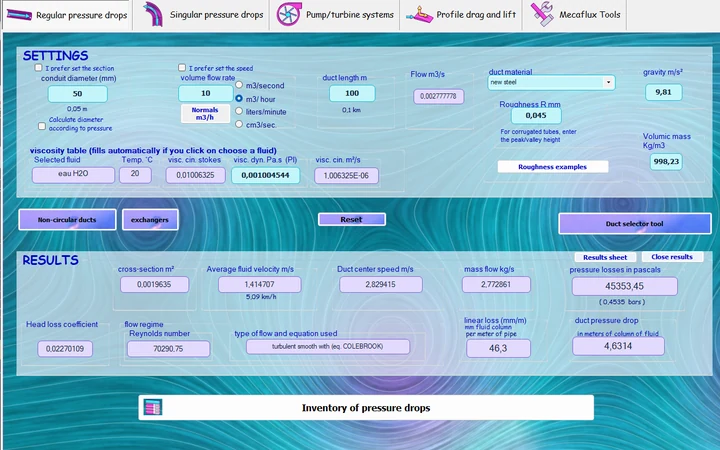Click the Normals m3/h button
Screen dimensions: 720x450
point(205,113)
